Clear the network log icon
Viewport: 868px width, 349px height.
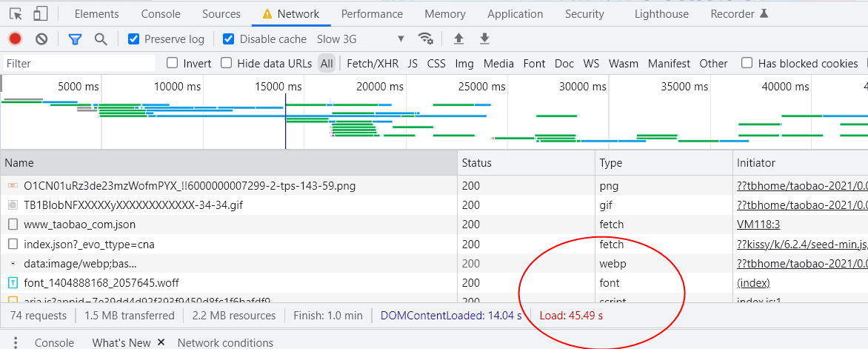pos(41,39)
